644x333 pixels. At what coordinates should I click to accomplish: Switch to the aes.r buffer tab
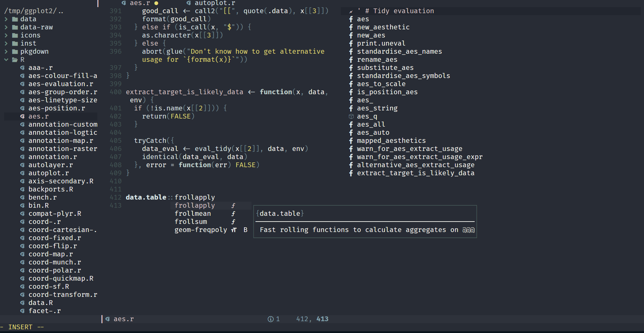point(140,3)
